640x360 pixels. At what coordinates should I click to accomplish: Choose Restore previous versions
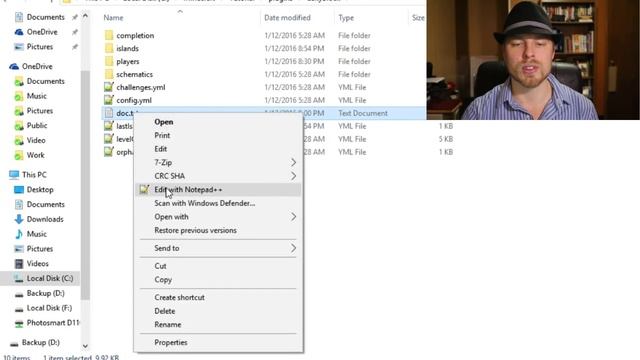[195, 230]
